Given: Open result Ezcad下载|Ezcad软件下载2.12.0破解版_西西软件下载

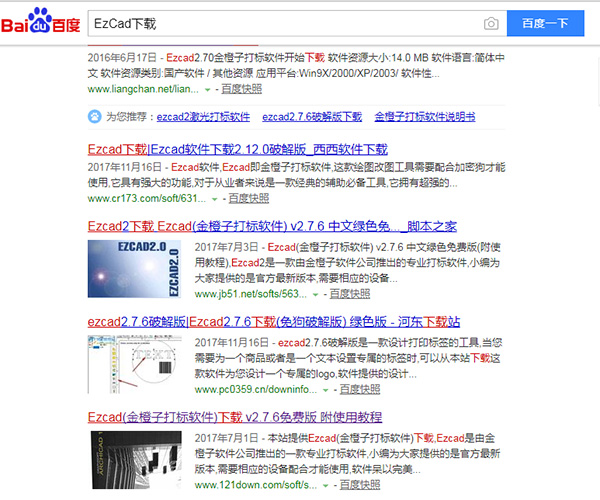Looking at the screenshot, I should (x=238, y=149).
